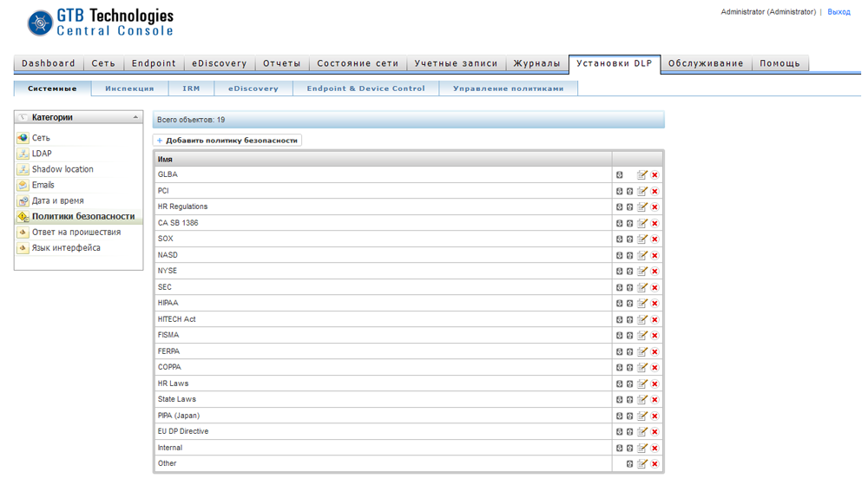Move the Other policy up
This screenshot has height=485, width=868.
click(630, 464)
